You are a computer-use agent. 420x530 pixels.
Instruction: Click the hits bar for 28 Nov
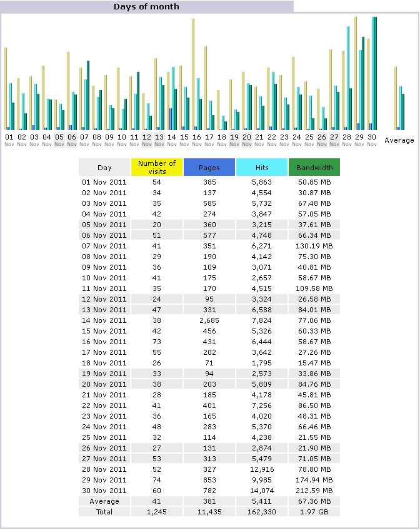(x=348, y=78)
